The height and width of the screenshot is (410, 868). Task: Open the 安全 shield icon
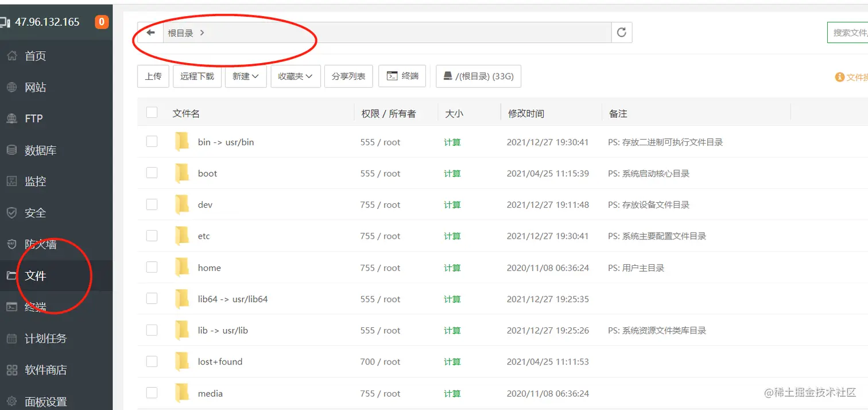click(11, 212)
